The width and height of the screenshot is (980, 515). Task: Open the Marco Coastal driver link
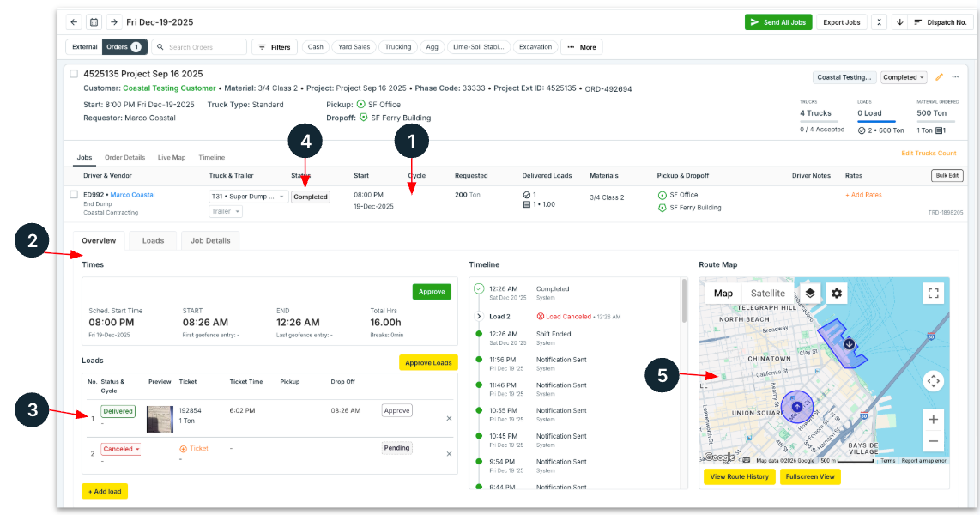(132, 195)
